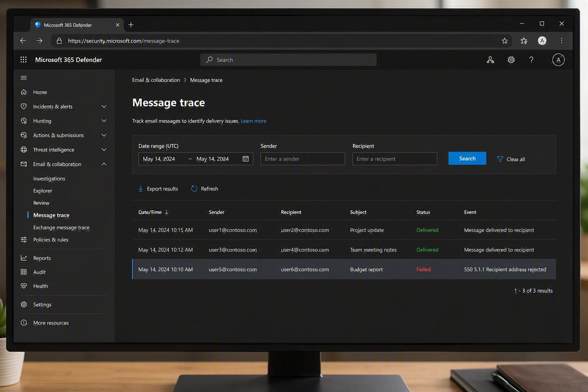588x392 pixels.
Task: Expand the Incidents & alerts chevron
Action: click(x=104, y=106)
